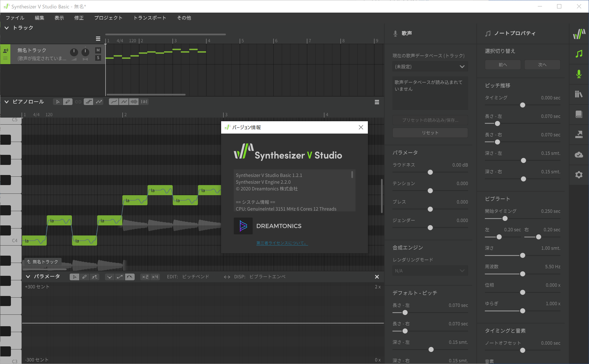Click the 前へ button in note properties
The image size is (589, 364).
503,65
